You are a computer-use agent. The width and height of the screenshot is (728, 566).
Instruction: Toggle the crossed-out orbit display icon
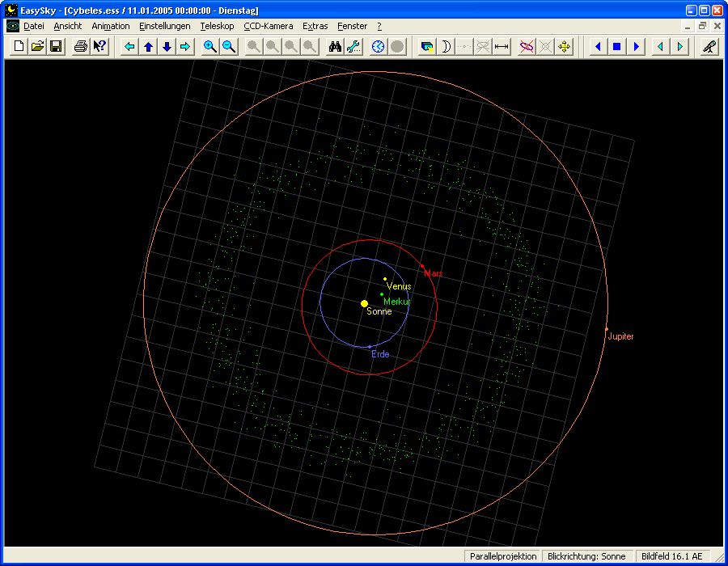[x=527, y=47]
